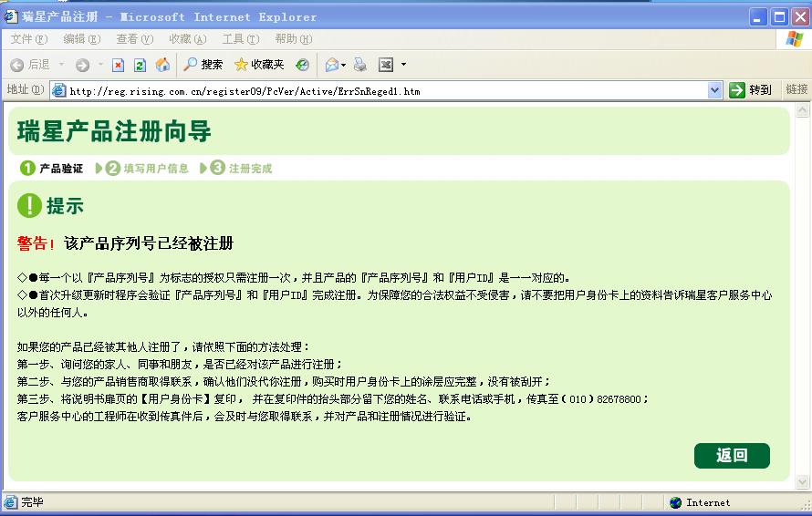Click step 2 circle 填写用户信息
This screenshot has height=516, width=812.
[113, 169]
